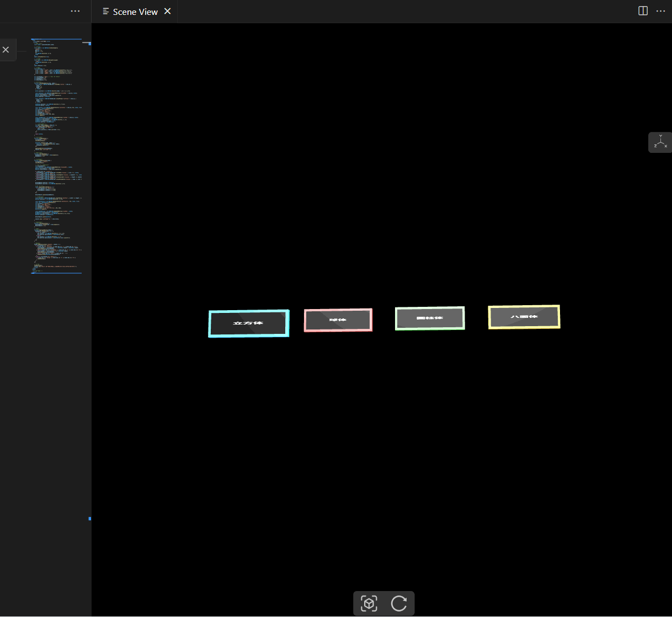Close the left side panel with X

click(6, 50)
